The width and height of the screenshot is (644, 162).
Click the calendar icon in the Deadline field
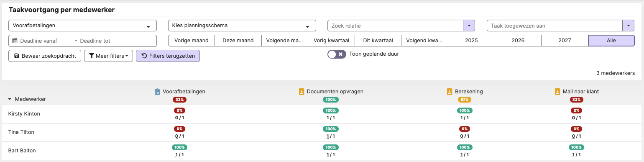coord(15,41)
